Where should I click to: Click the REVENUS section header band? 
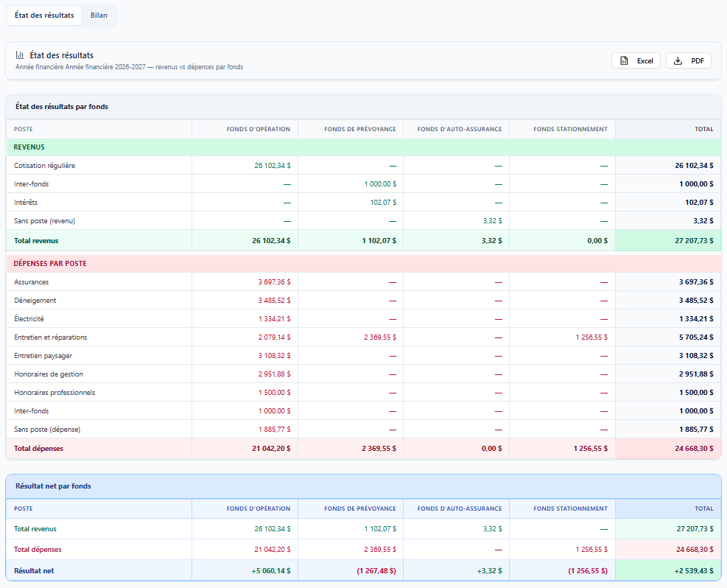[x=364, y=147]
